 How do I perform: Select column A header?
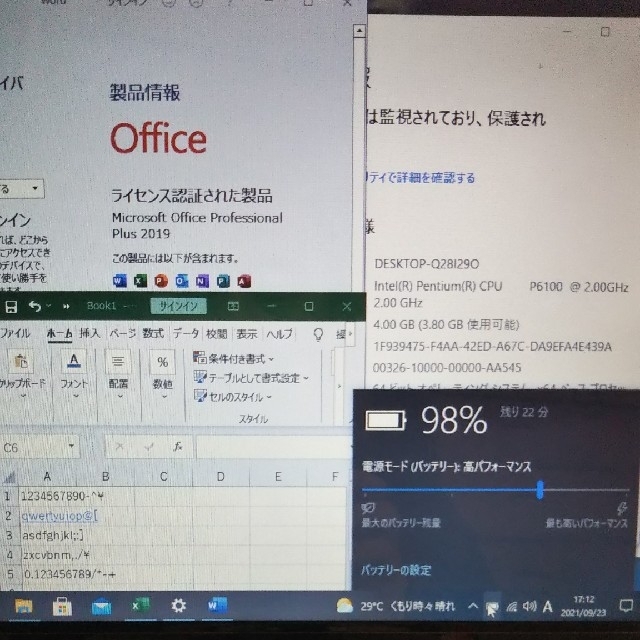[x=47, y=476]
